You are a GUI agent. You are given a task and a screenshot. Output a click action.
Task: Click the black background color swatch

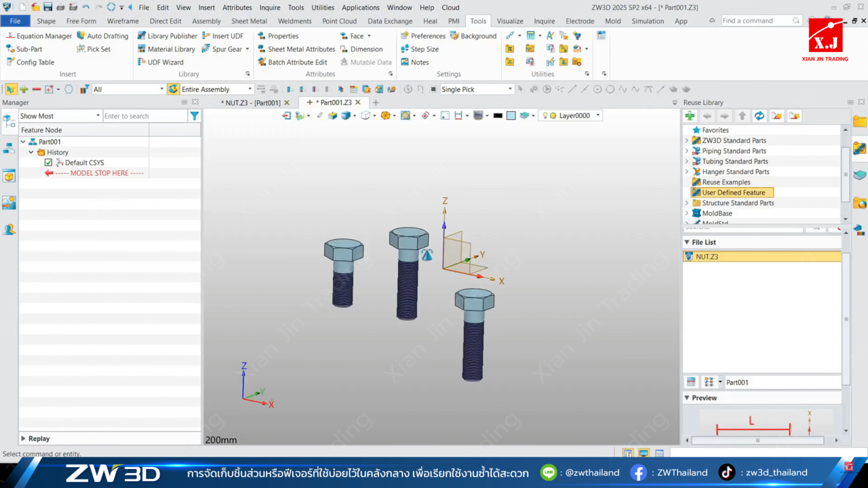498,116
